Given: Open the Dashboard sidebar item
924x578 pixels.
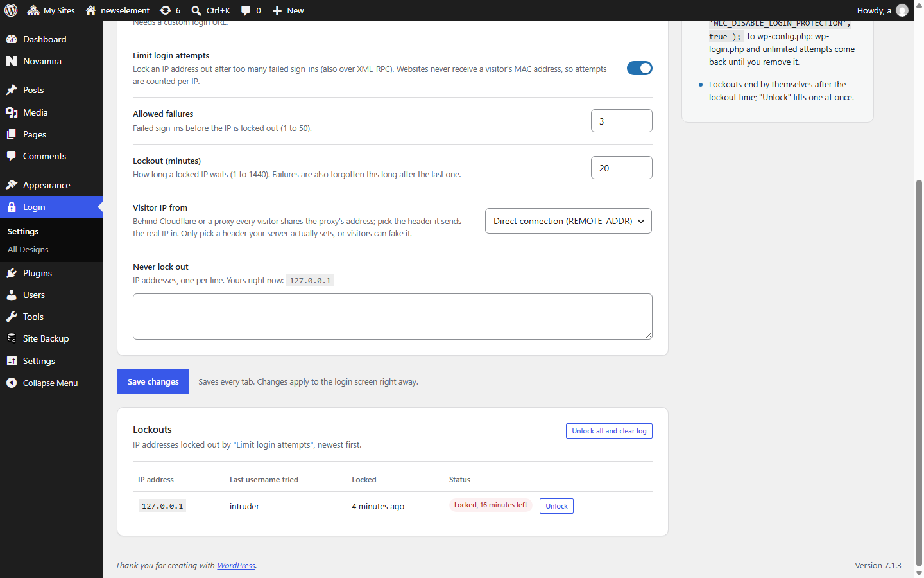Looking at the screenshot, I should point(51,39).
